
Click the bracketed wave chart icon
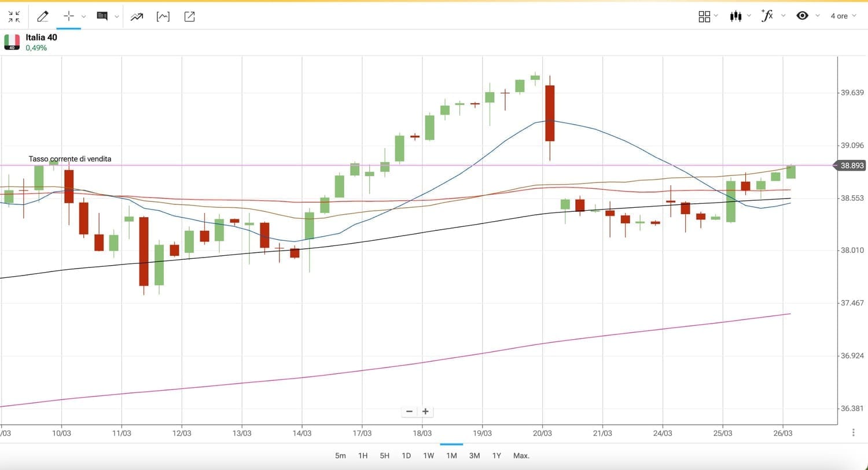coord(163,16)
